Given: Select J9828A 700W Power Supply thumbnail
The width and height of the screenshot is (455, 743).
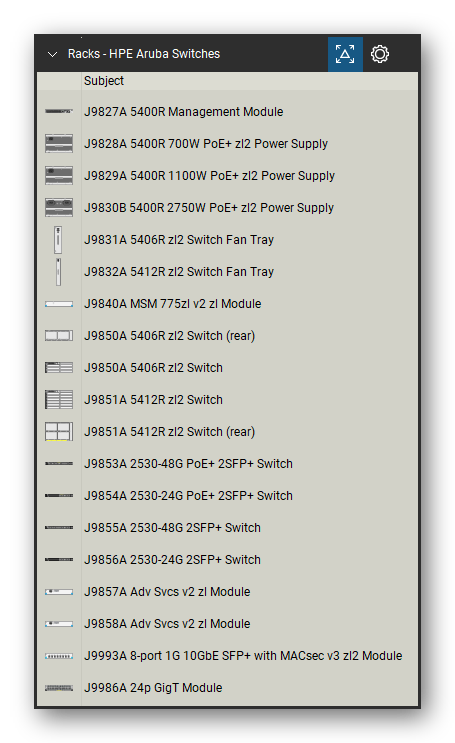Looking at the screenshot, I should 59,144.
